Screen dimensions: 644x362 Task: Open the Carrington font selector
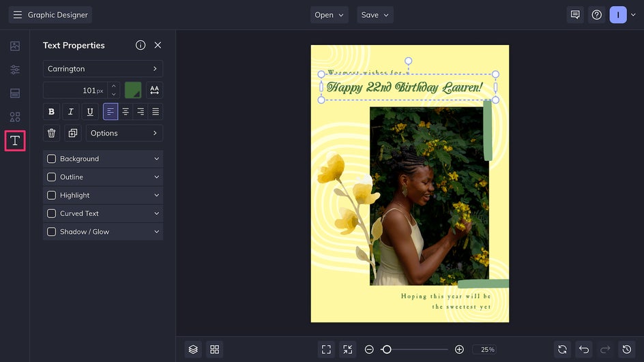(103, 69)
